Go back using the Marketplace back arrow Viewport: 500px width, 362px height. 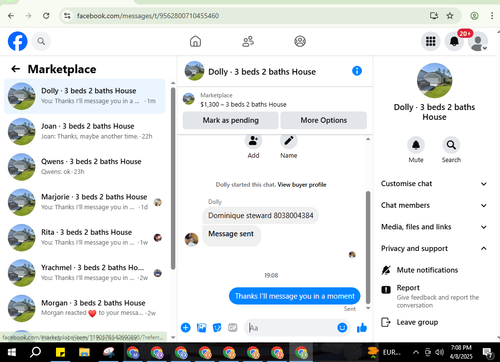tap(16, 69)
